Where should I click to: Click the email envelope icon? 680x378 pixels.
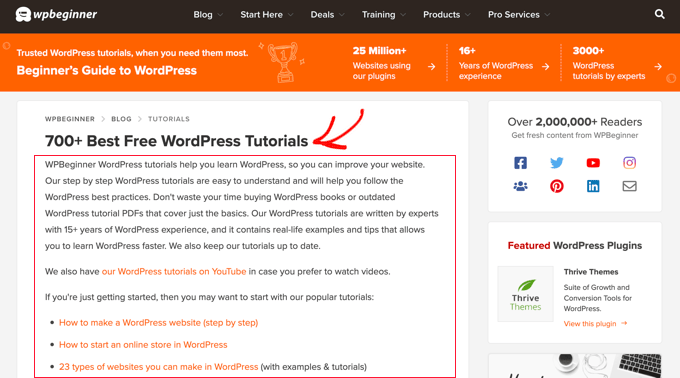tap(629, 186)
